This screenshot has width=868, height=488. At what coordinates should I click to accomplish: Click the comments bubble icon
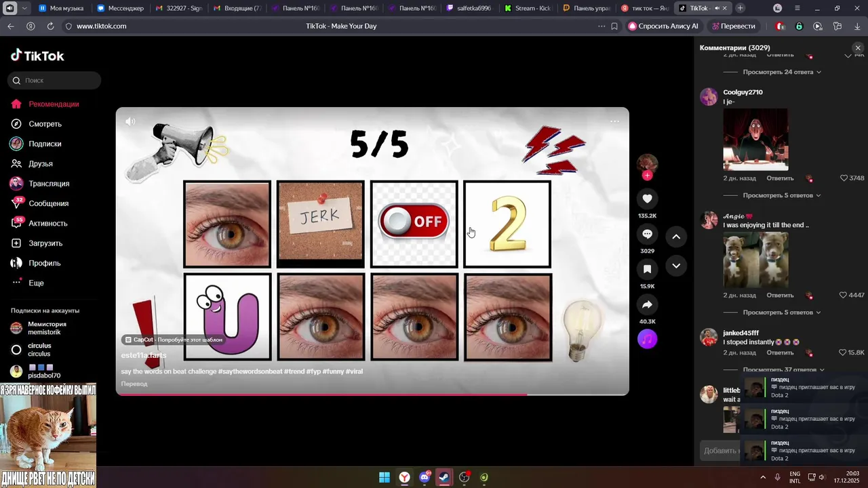pyautogui.click(x=647, y=234)
